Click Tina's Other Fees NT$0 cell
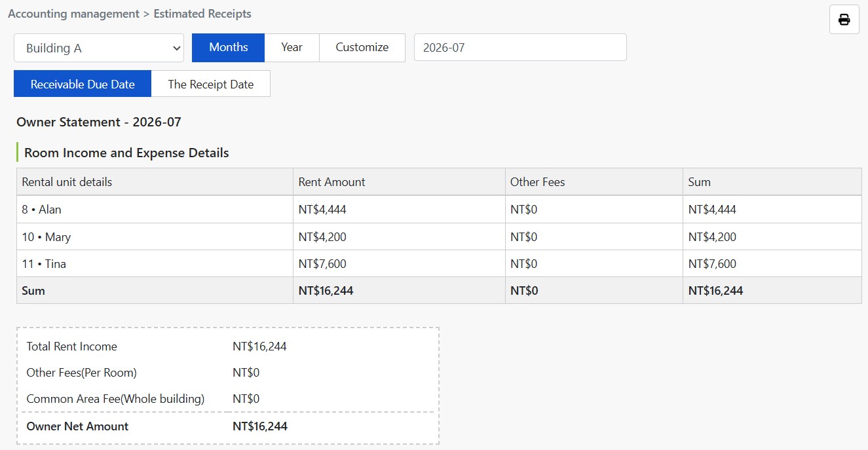 (594, 264)
